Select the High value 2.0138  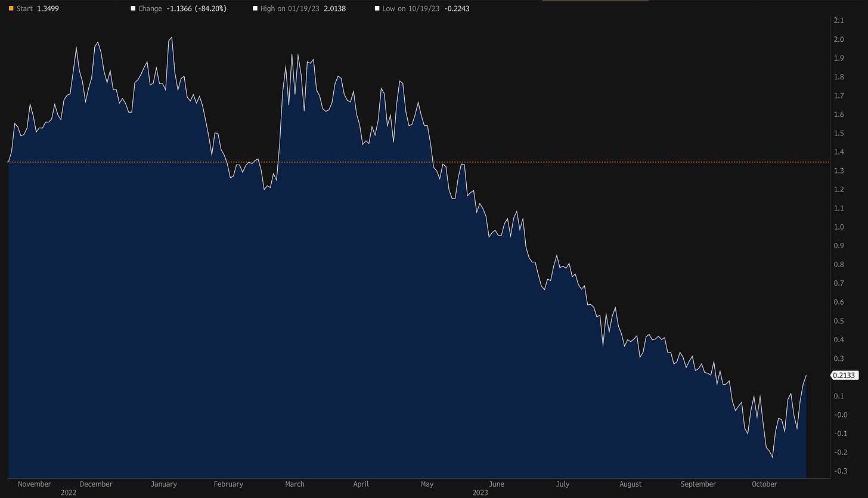pyautogui.click(x=334, y=9)
